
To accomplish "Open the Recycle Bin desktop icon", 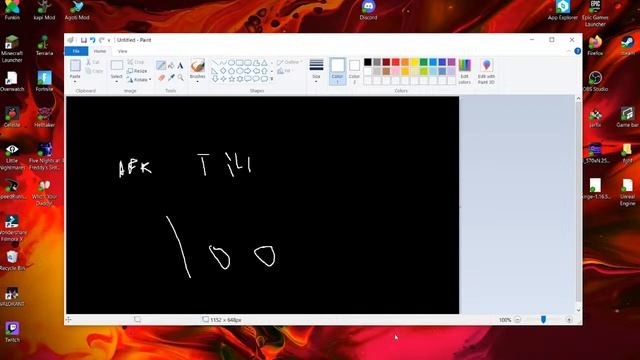I will 12,260.
